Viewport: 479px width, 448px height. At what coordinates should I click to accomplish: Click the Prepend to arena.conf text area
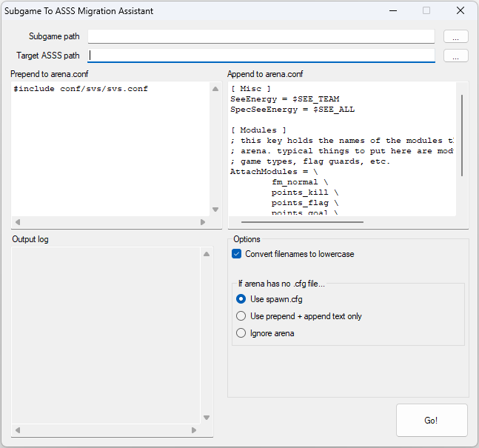110,149
